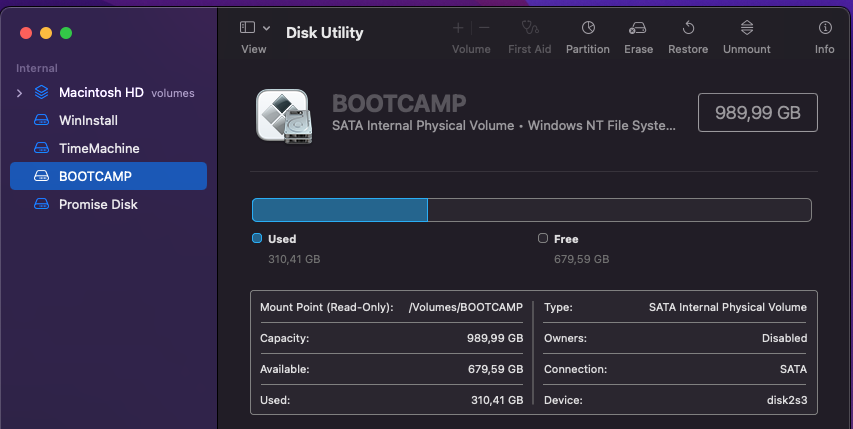Minimize the window with yellow button
This screenshot has height=429, width=853.
point(46,33)
